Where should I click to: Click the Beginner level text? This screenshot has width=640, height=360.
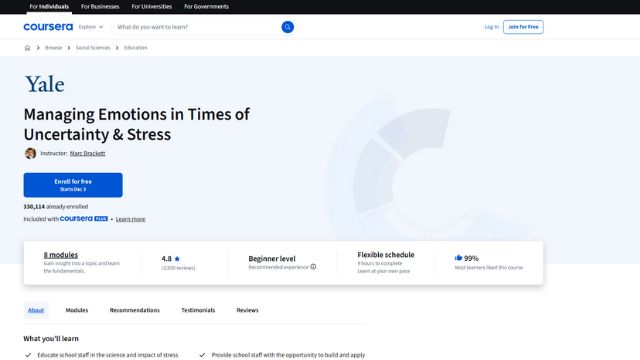pos(272,258)
